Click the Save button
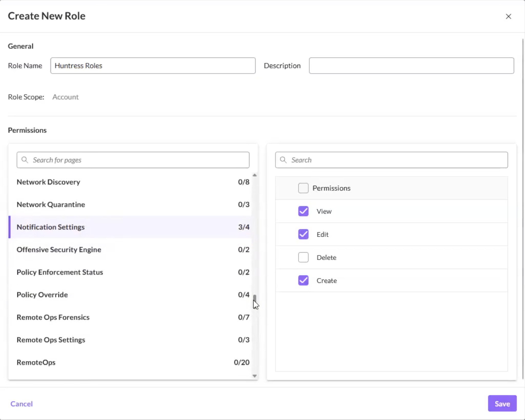525x420 pixels. point(502,404)
